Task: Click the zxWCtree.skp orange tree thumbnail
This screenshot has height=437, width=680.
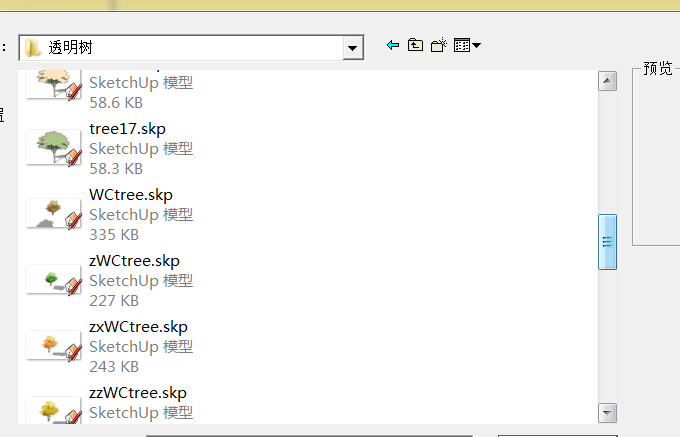Action: 54,345
